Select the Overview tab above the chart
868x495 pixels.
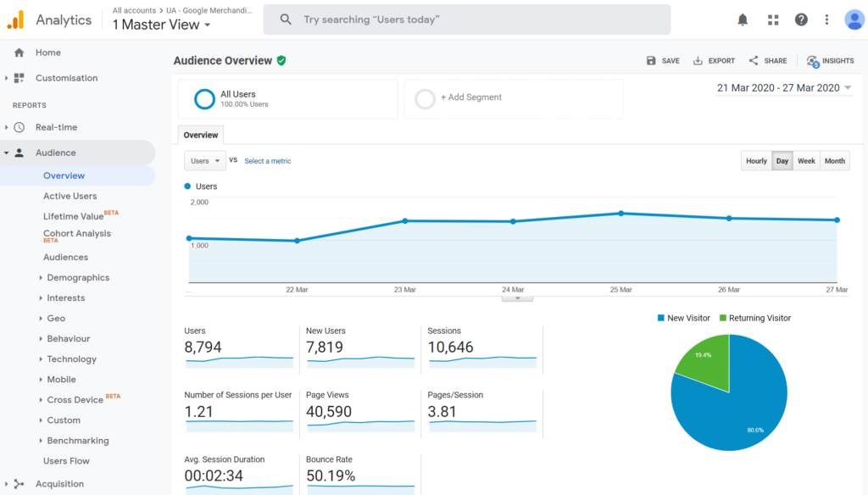(201, 135)
